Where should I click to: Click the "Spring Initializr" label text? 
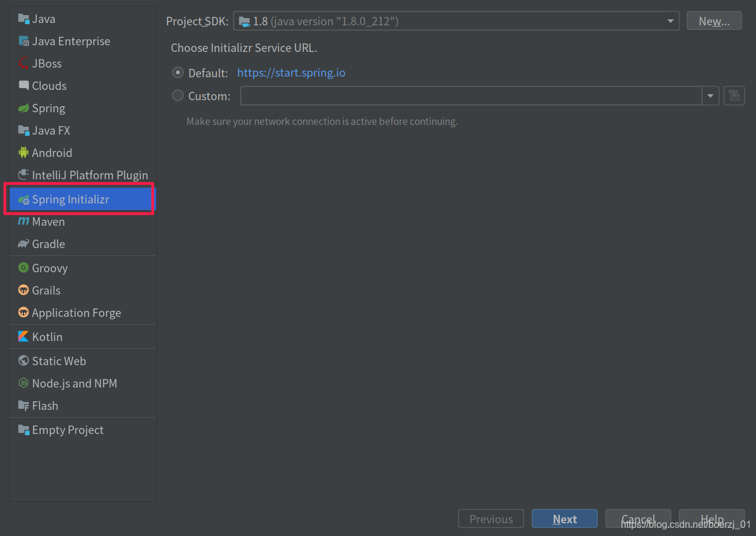coord(71,200)
